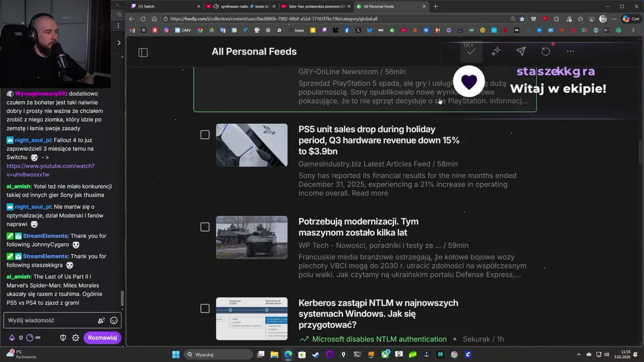
Task: Open the emoji picker in Twitch chat
Action: click(x=114, y=320)
